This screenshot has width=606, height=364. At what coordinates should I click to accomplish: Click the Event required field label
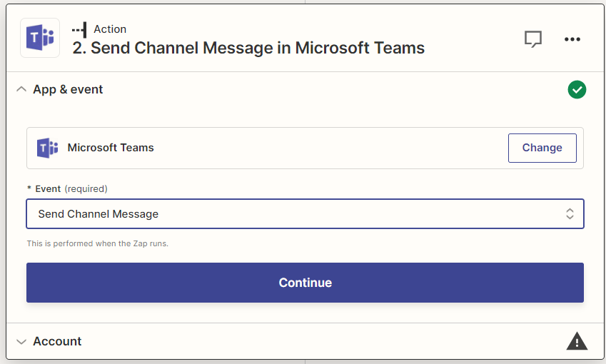tap(67, 189)
